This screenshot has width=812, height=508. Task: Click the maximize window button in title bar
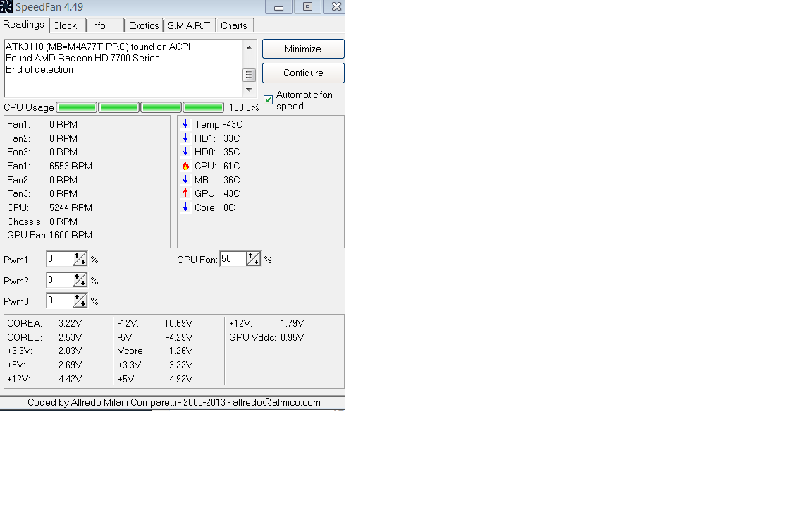coord(307,6)
